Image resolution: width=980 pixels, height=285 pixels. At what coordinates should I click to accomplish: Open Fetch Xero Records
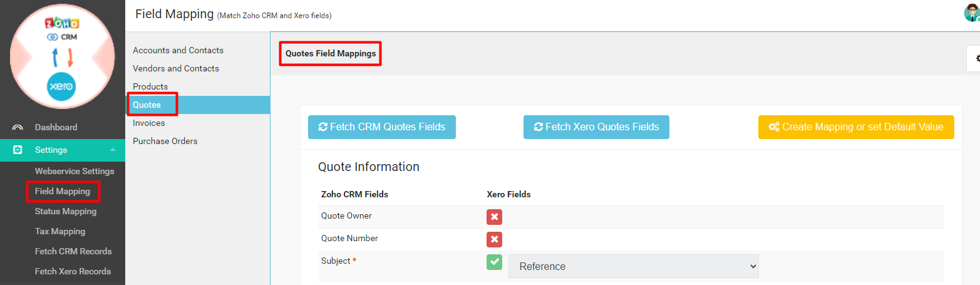pyautogui.click(x=73, y=271)
